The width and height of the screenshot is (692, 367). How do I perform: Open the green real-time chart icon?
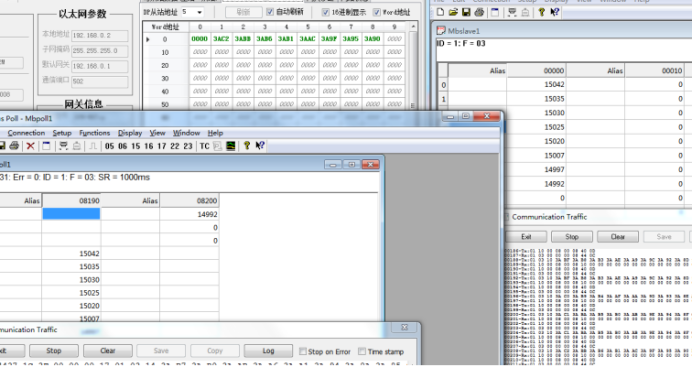230,146
